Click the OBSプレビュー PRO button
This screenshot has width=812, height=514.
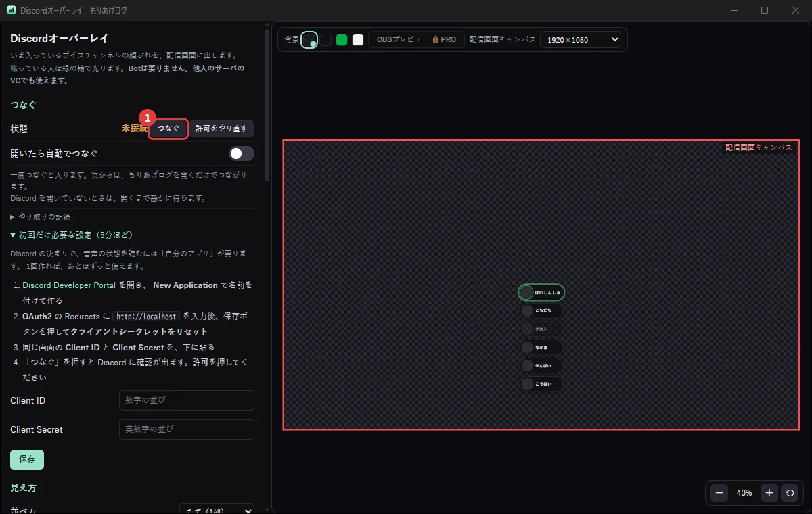tap(416, 40)
